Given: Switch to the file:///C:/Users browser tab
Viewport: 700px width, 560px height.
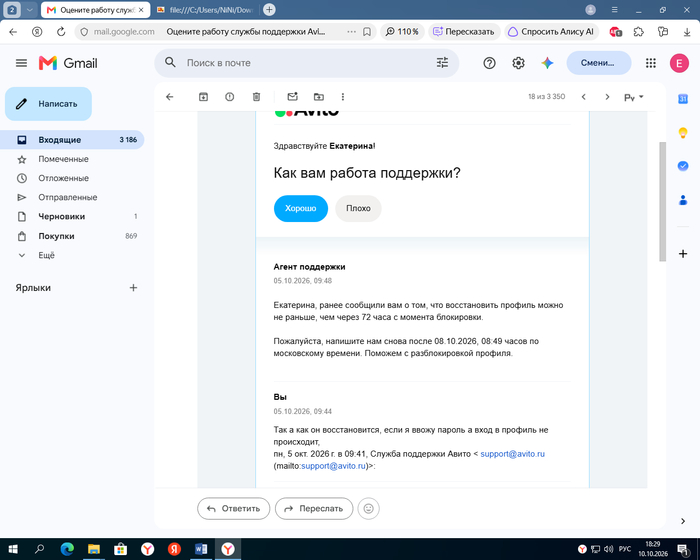Looking at the screenshot, I should (x=205, y=10).
